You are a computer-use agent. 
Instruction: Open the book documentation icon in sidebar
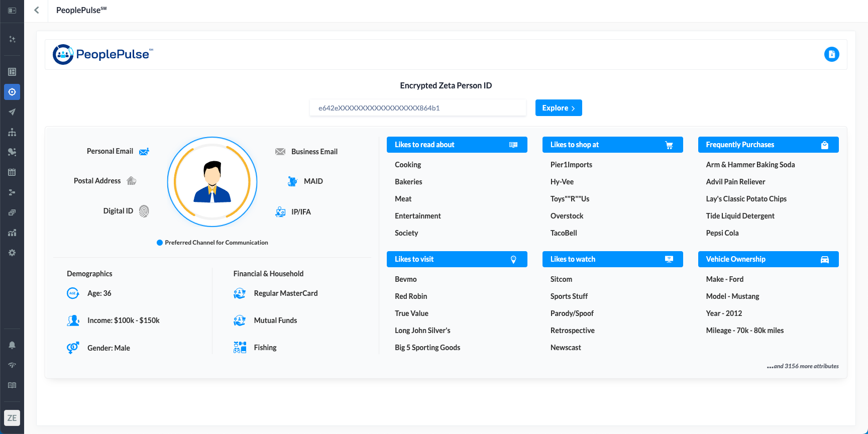point(12,385)
